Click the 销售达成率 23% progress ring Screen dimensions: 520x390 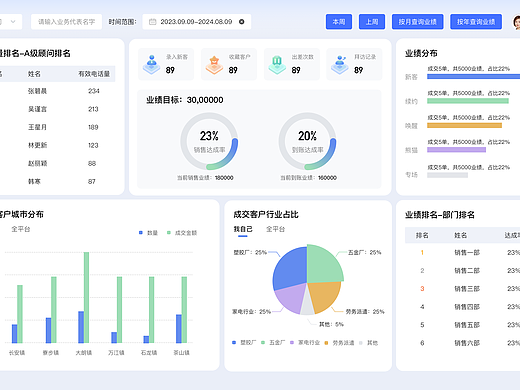pos(209,141)
